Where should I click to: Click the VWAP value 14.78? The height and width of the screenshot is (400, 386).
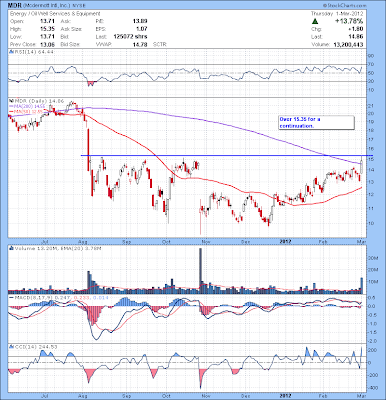point(140,44)
